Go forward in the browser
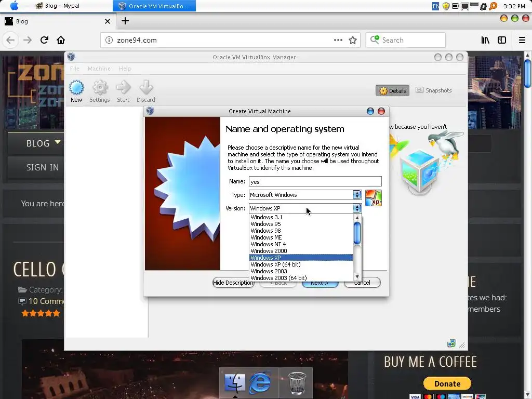The image size is (532, 399). (28, 40)
